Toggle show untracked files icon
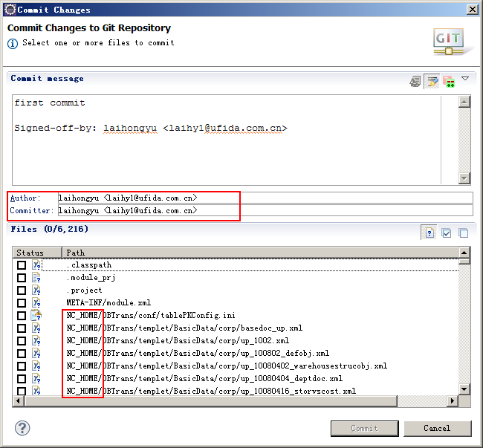 click(x=429, y=233)
